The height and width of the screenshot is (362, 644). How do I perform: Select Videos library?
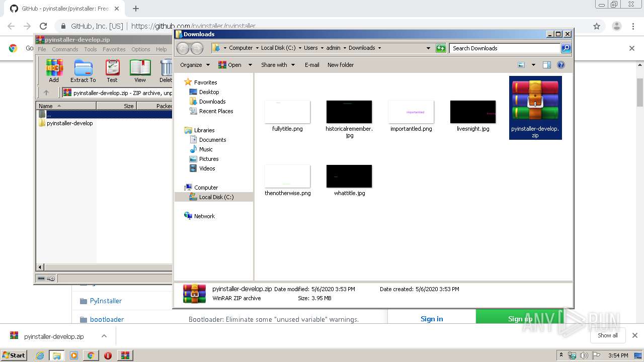207,168
